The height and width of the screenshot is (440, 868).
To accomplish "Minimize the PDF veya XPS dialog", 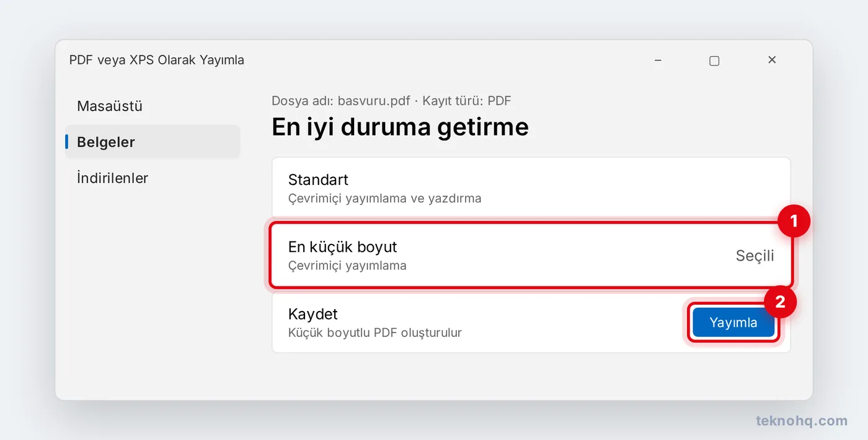I will click(x=658, y=60).
